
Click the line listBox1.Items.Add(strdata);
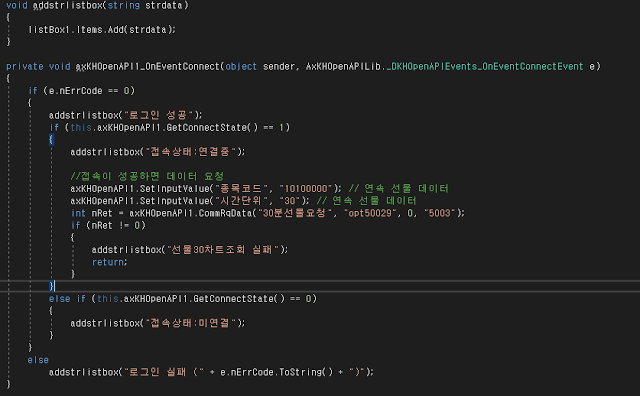tap(102, 30)
